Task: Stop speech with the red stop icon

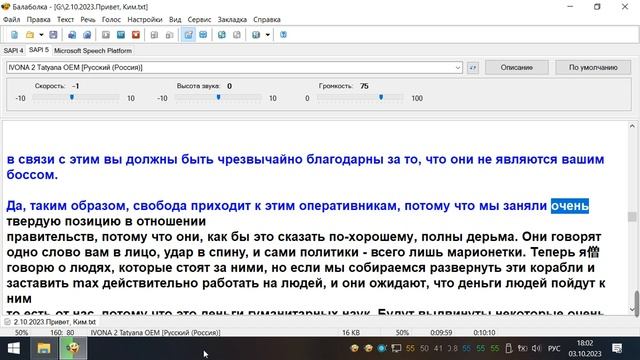Action: click(136, 35)
